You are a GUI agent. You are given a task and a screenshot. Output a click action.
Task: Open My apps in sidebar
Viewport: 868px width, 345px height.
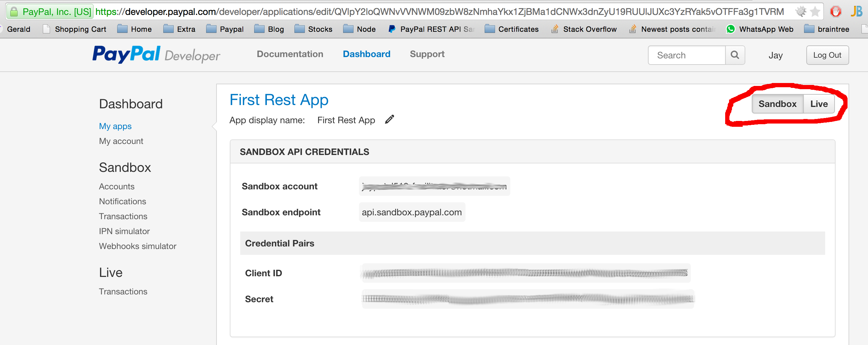[115, 126]
